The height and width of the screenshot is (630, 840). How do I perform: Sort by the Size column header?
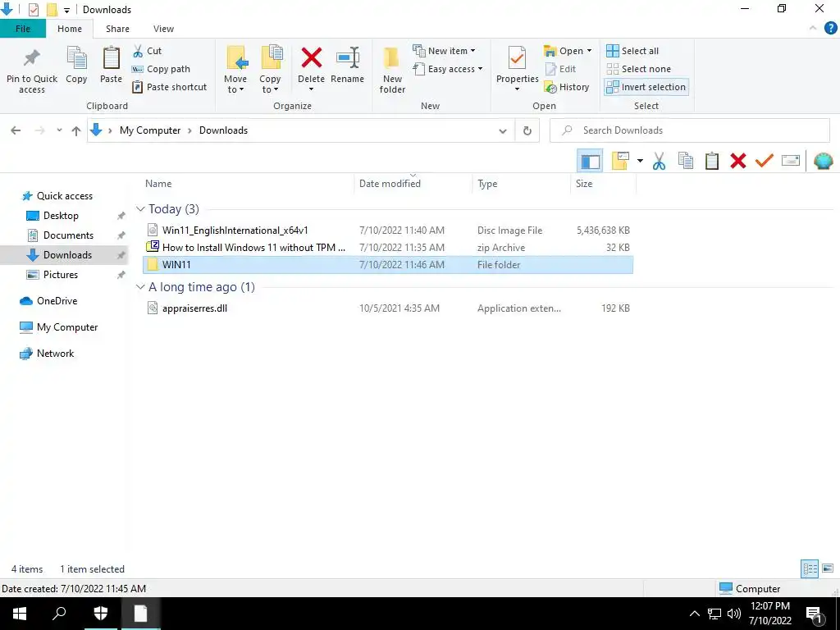[x=584, y=184]
